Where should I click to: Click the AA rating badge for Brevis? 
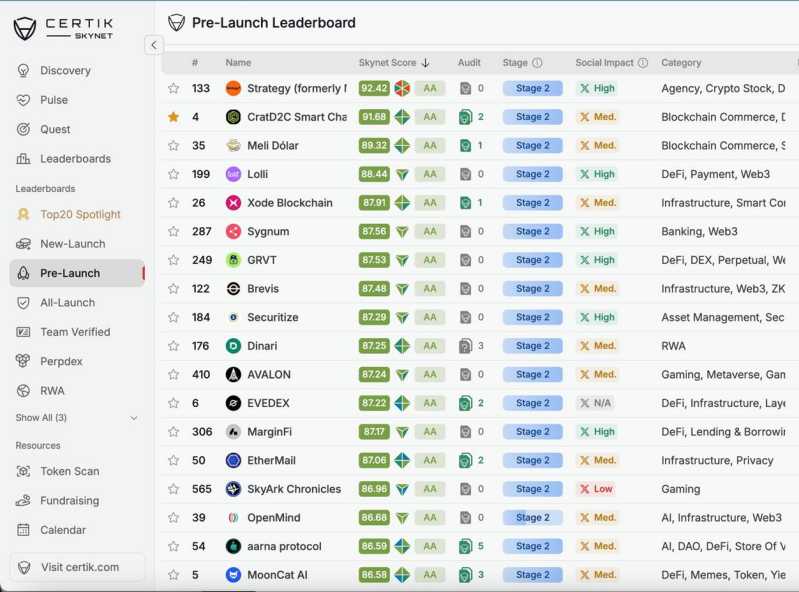pos(430,289)
